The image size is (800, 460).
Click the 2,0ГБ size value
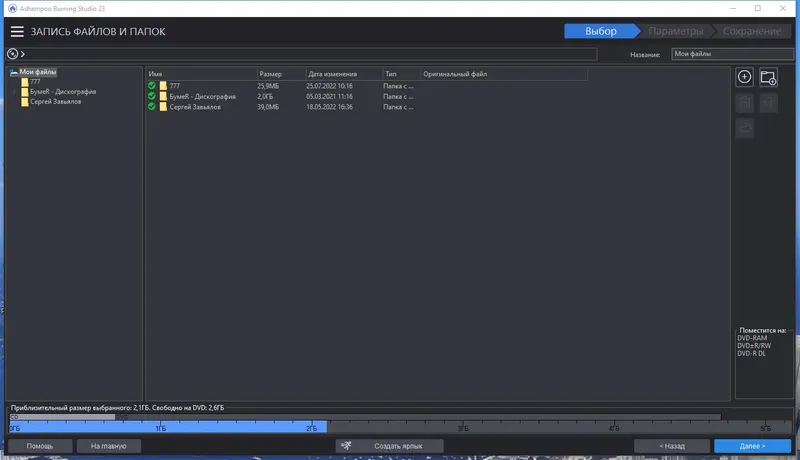(x=265, y=96)
